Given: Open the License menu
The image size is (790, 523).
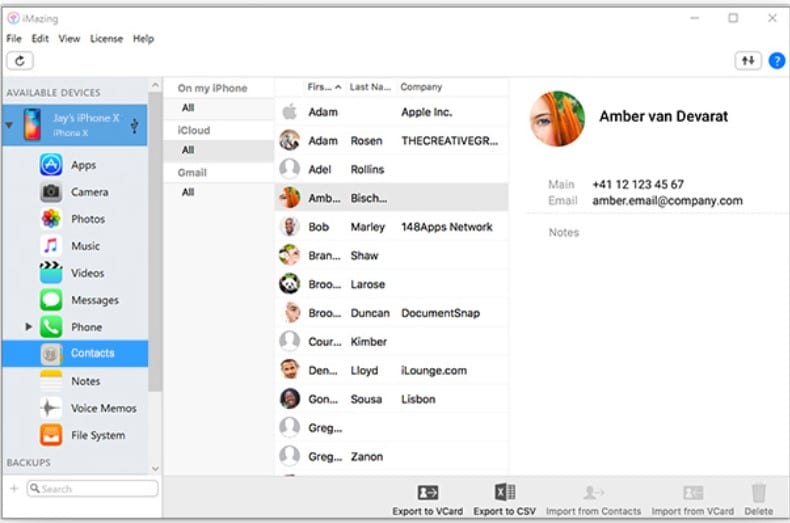Looking at the screenshot, I should coord(106,39).
